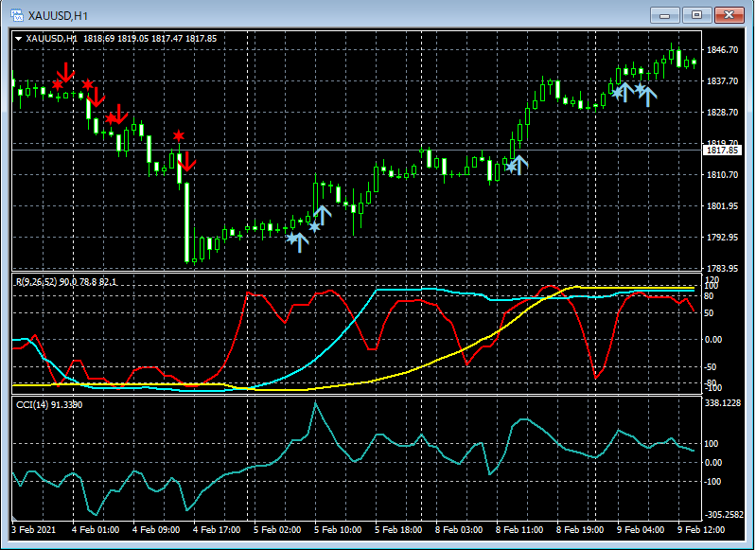756x550 pixels.
Task: Click the current price label 1817.85
Action: coord(722,151)
